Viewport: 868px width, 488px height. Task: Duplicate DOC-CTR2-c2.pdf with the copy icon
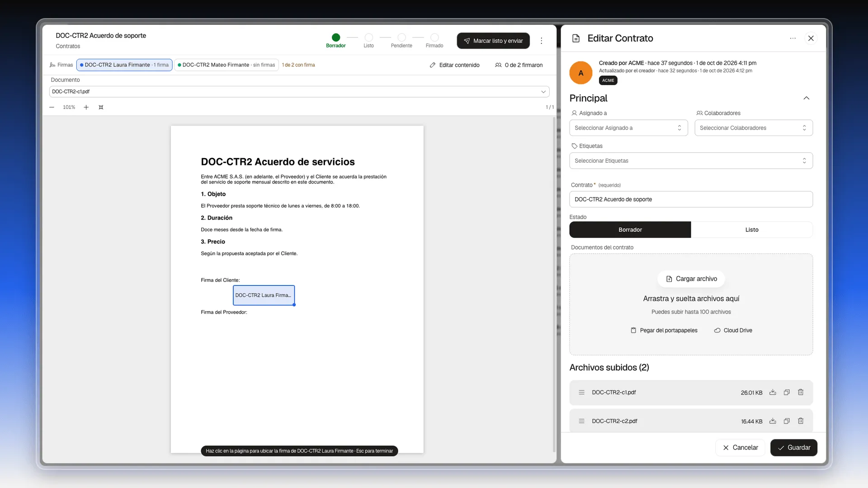click(x=787, y=421)
